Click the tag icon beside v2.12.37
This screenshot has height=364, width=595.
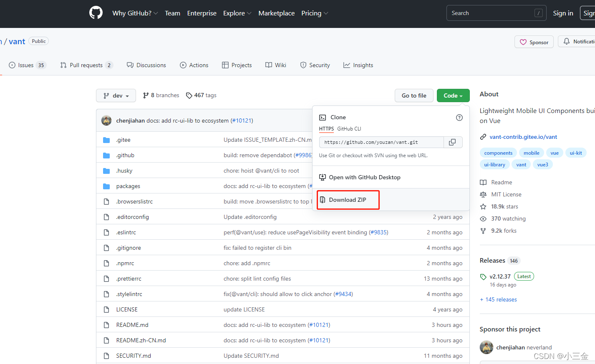(x=483, y=277)
